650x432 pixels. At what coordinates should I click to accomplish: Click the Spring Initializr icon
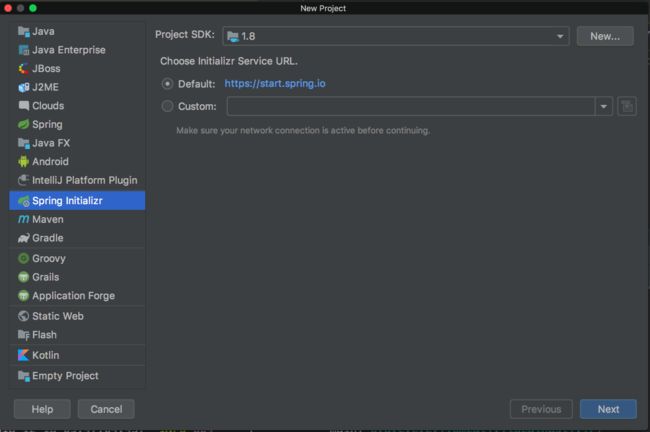pyautogui.click(x=24, y=201)
